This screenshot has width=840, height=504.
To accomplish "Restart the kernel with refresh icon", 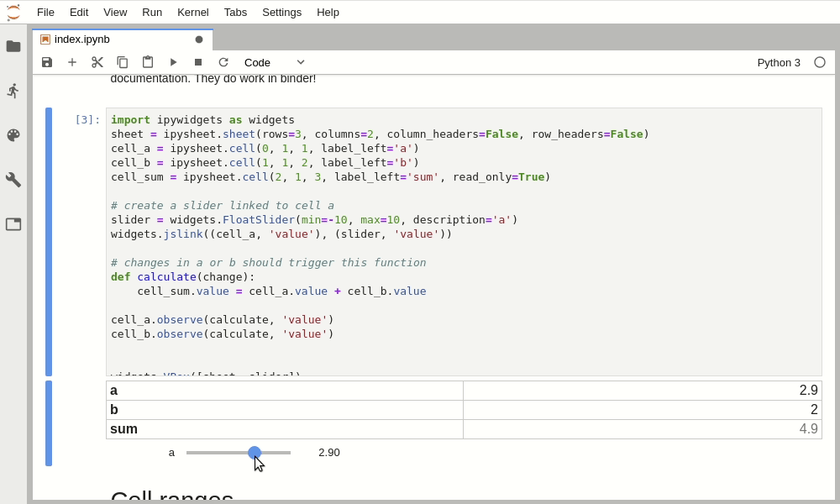I will (x=223, y=62).
